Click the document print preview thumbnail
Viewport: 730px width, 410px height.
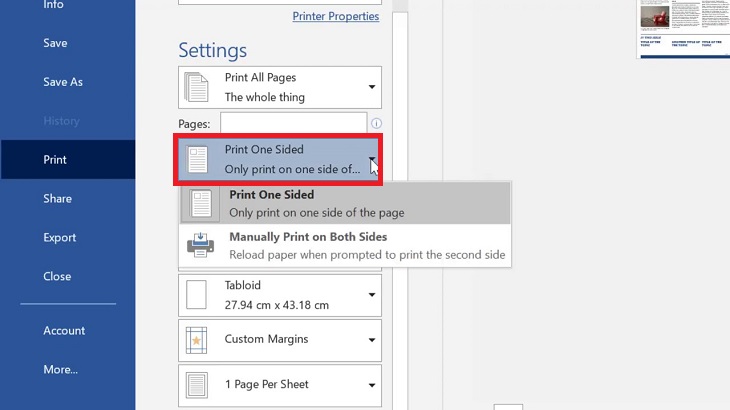click(684, 28)
